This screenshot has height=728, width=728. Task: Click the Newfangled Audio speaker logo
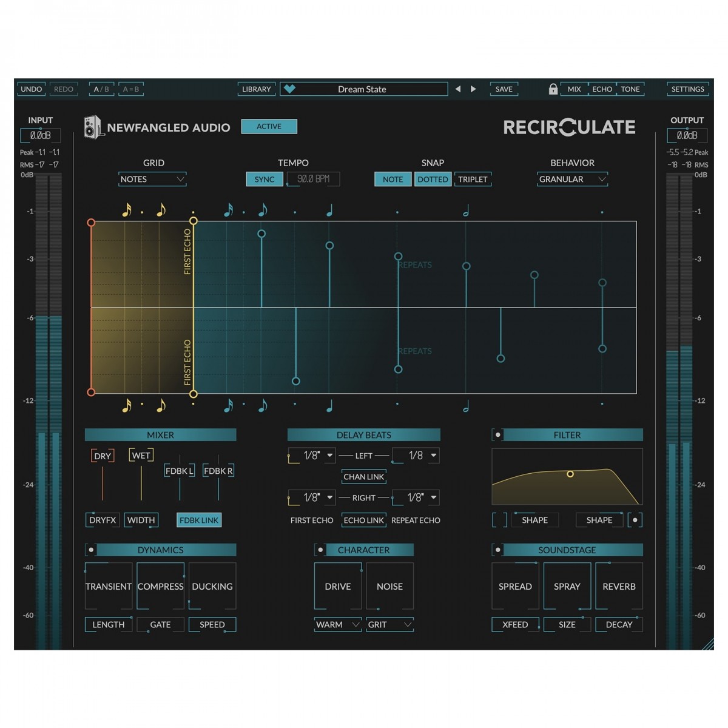[x=92, y=127]
